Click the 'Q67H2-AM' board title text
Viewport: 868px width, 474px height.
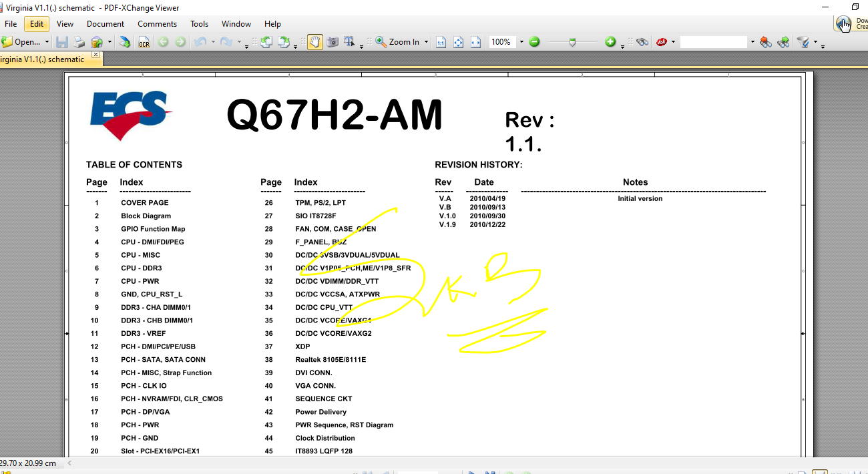pos(335,114)
